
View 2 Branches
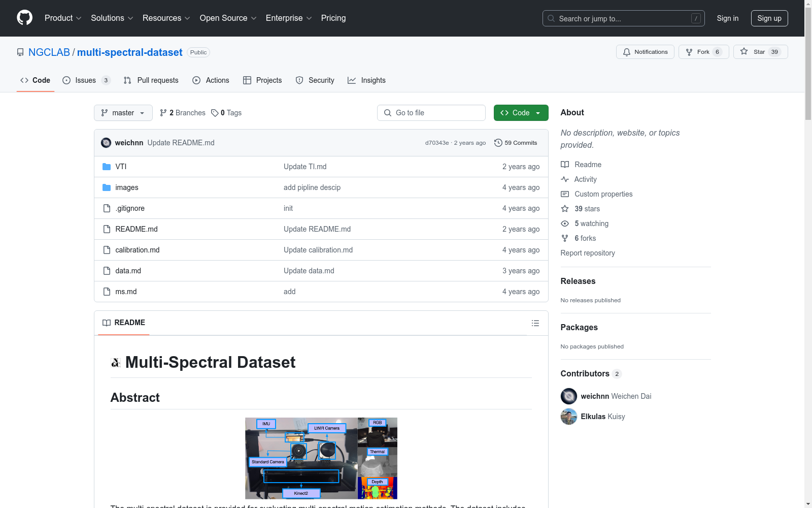(x=183, y=113)
